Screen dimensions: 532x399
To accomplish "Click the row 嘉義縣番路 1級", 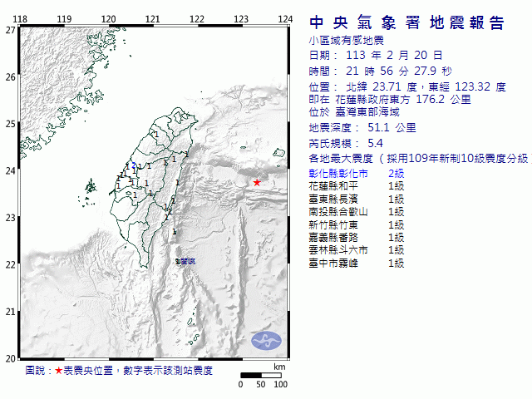I will pyautogui.click(x=357, y=237).
